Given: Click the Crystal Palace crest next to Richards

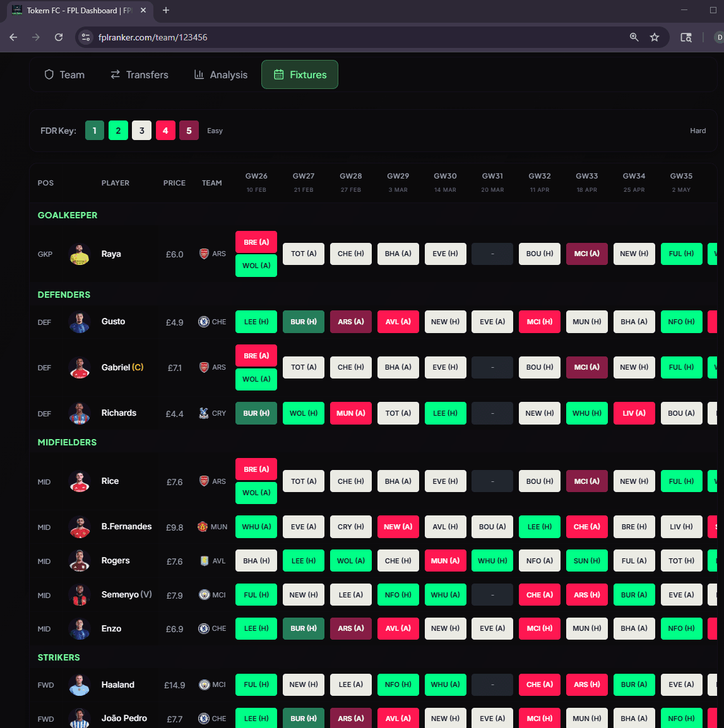Looking at the screenshot, I should (x=203, y=413).
